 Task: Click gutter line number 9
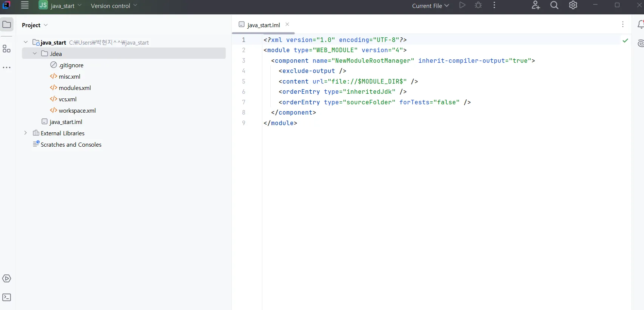coord(244,123)
